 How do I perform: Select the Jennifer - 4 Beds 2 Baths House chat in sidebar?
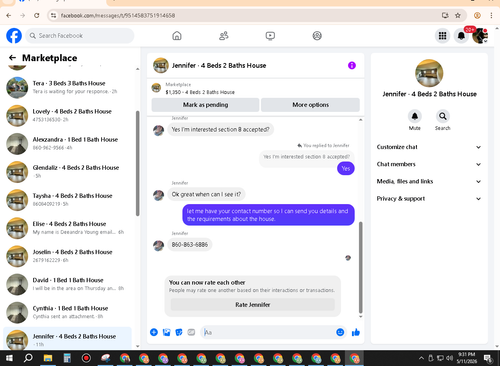pos(68,338)
